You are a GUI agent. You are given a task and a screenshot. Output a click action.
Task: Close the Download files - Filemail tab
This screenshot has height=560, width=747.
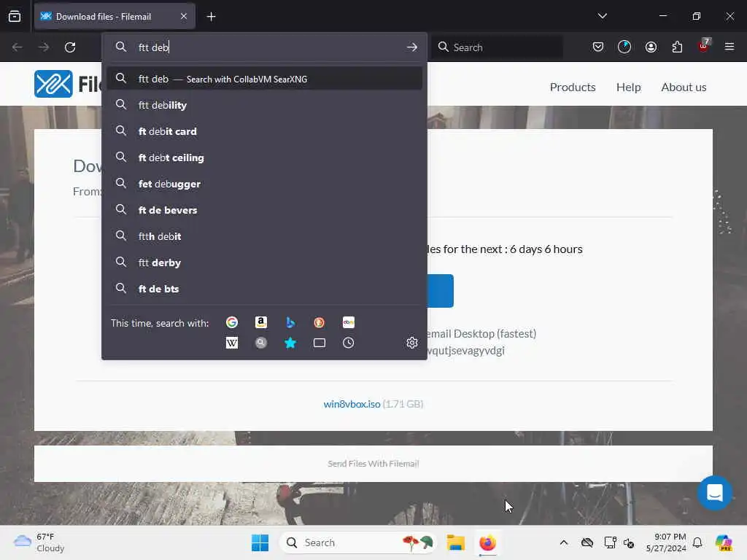coord(184,16)
